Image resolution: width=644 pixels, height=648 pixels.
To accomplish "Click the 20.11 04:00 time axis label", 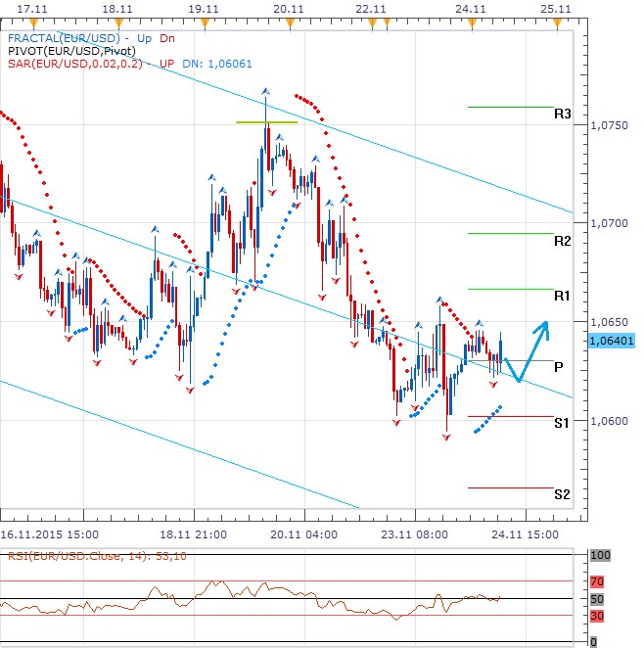I will coord(304,534).
